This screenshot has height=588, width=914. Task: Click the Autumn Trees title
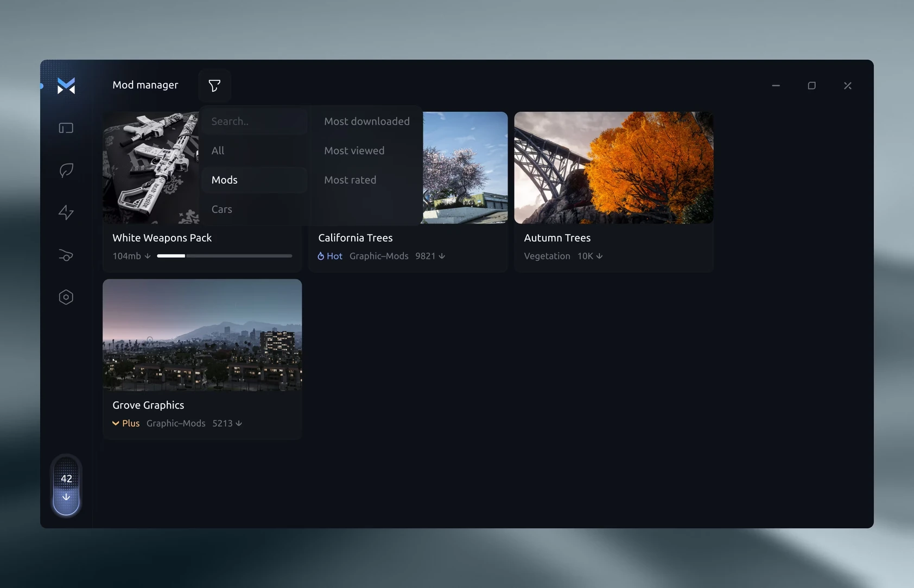(x=557, y=238)
